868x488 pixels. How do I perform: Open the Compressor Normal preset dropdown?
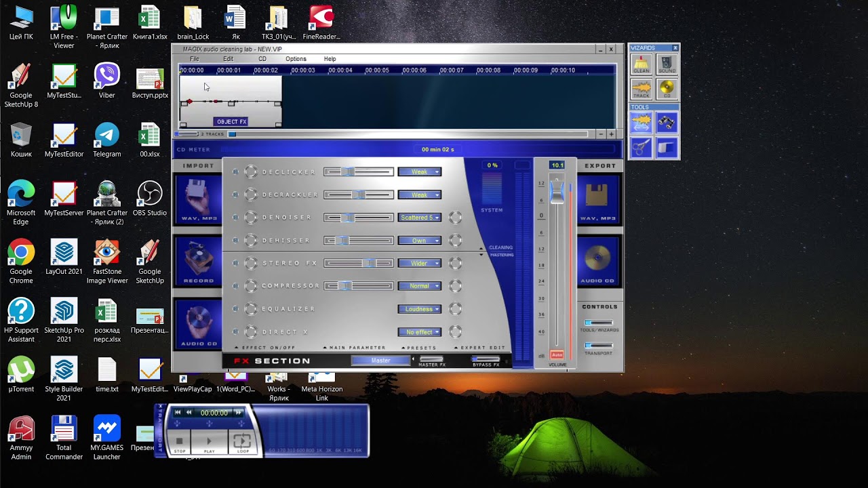(420, 286)
